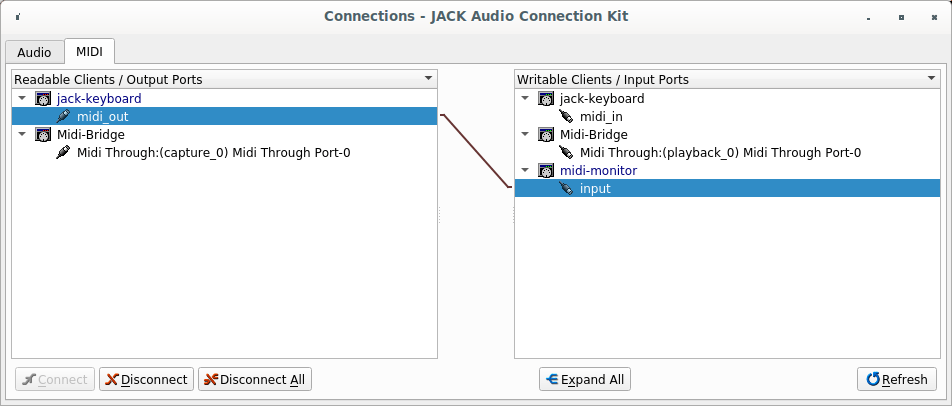Image resolution: width=952 pixels, height=406 pixels.
Task: Click the input port icon under midi-monitor
Action: [566, 189]
